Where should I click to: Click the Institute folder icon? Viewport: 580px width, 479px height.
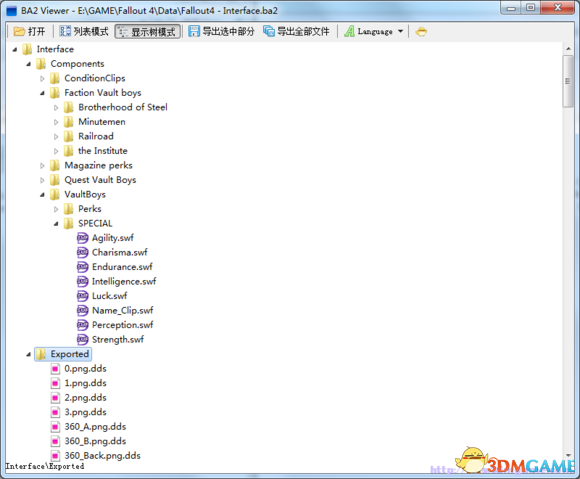click(x=68, y=151)
